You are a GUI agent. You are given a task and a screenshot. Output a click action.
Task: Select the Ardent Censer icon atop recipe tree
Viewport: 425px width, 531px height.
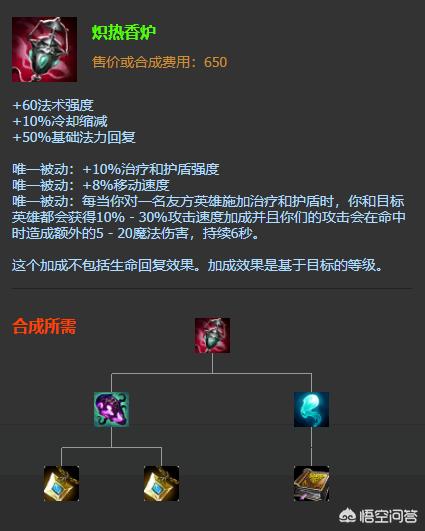(212, 335)
